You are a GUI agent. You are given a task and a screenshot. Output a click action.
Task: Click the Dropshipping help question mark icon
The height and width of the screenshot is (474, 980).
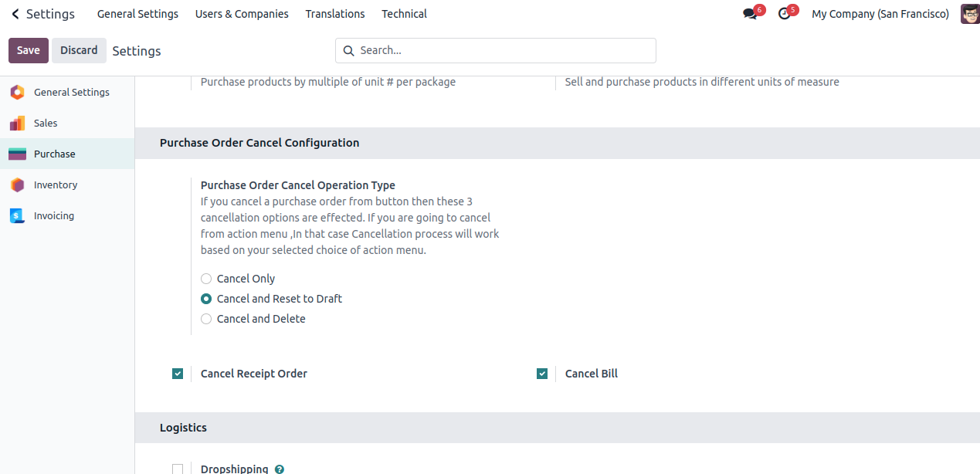pyautogui.click(x=280, y=469)
